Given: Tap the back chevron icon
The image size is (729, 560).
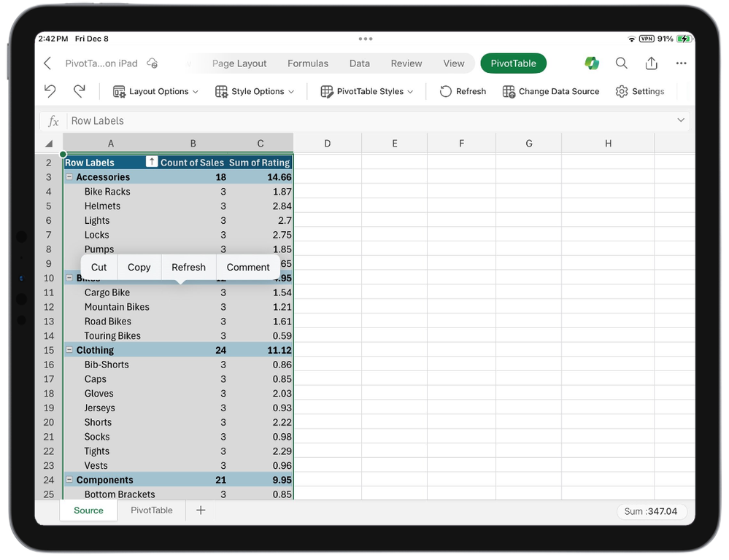Looking at the screenshot, I should tap(47, 63).
